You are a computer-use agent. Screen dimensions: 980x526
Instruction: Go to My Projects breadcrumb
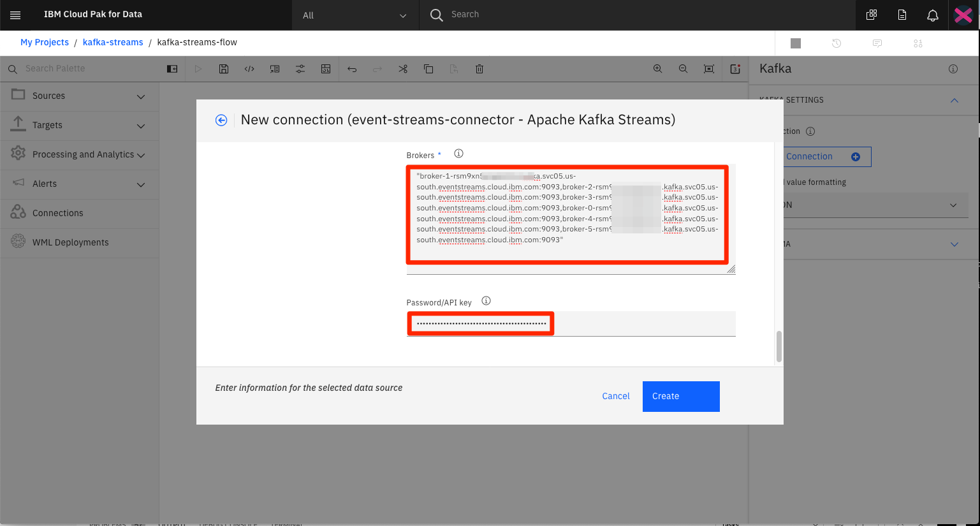click(45, 42)
